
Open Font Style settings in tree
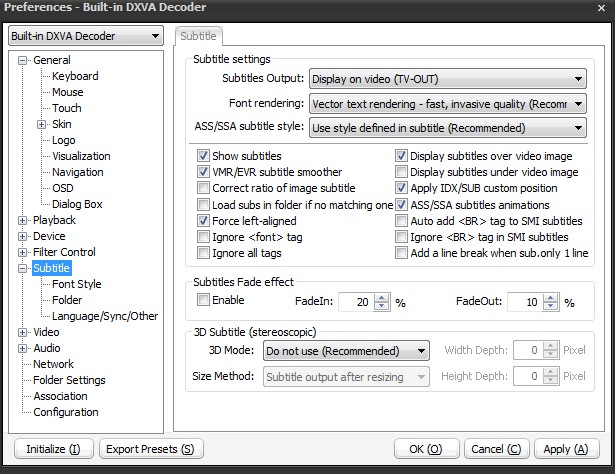tap(77, 284)
